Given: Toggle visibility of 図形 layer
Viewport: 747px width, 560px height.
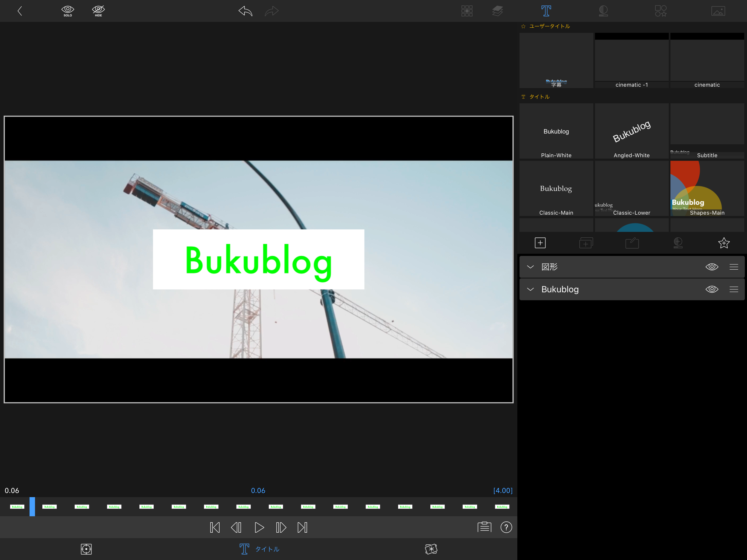Looking at the screenshot, I should (x=712, y=267).
